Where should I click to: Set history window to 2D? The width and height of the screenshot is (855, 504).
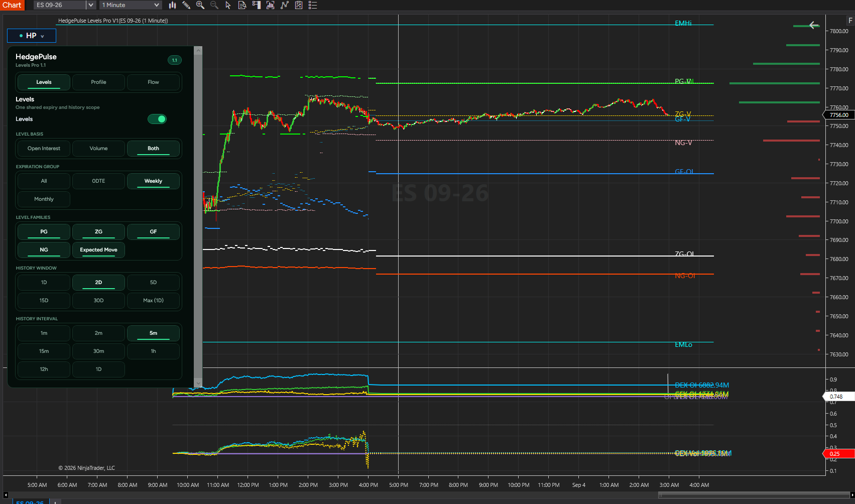click(98, 283)
